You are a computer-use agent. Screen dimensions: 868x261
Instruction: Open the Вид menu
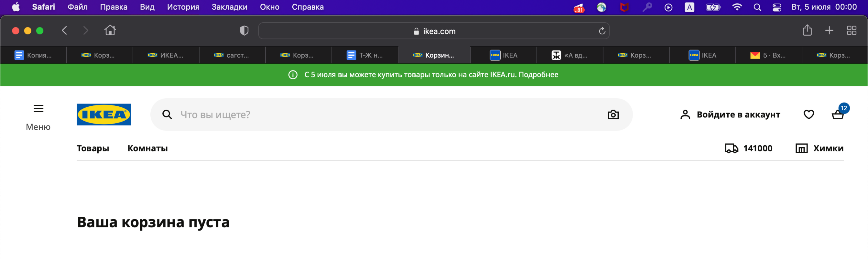pos(147,7)
